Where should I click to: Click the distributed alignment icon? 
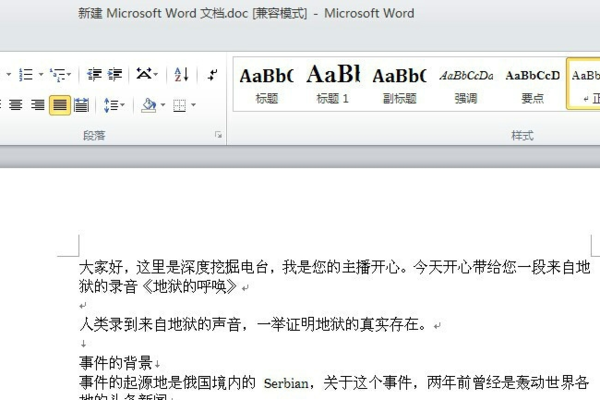coord(81,105)
